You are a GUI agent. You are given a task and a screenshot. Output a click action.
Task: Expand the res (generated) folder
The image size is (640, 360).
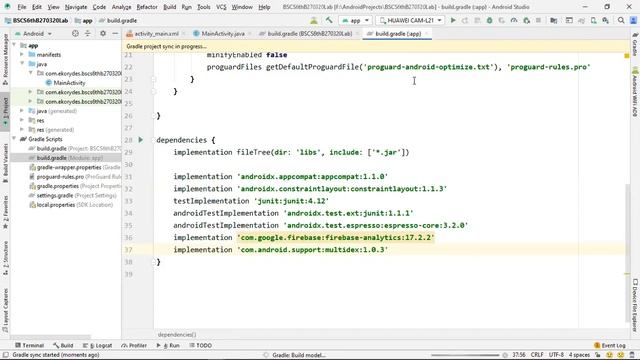[x=22, y=130]
